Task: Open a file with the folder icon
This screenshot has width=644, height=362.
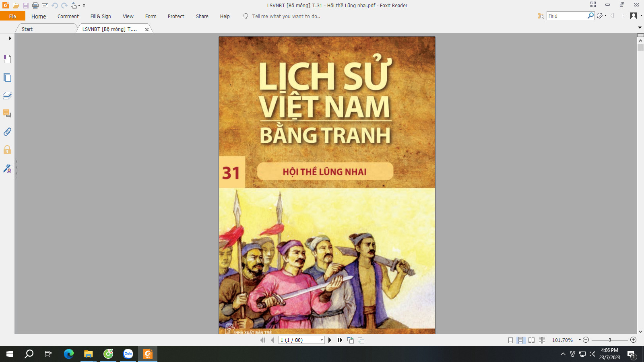Action: pos(16,6)
